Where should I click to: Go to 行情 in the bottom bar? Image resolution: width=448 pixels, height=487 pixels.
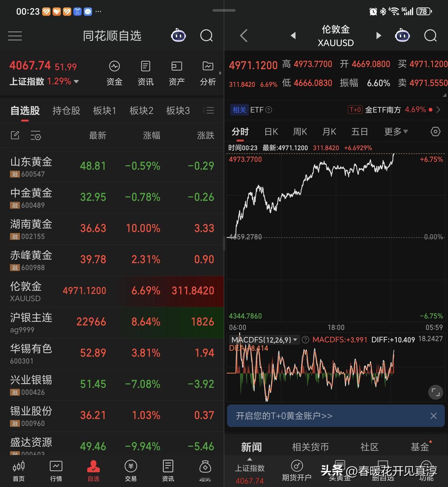[56, 471]
